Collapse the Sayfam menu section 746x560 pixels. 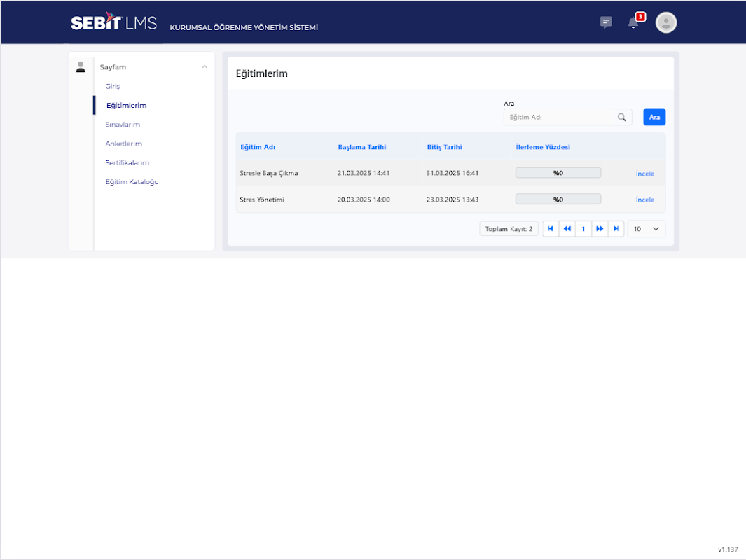pyautogui.click(x=204, y=67)
